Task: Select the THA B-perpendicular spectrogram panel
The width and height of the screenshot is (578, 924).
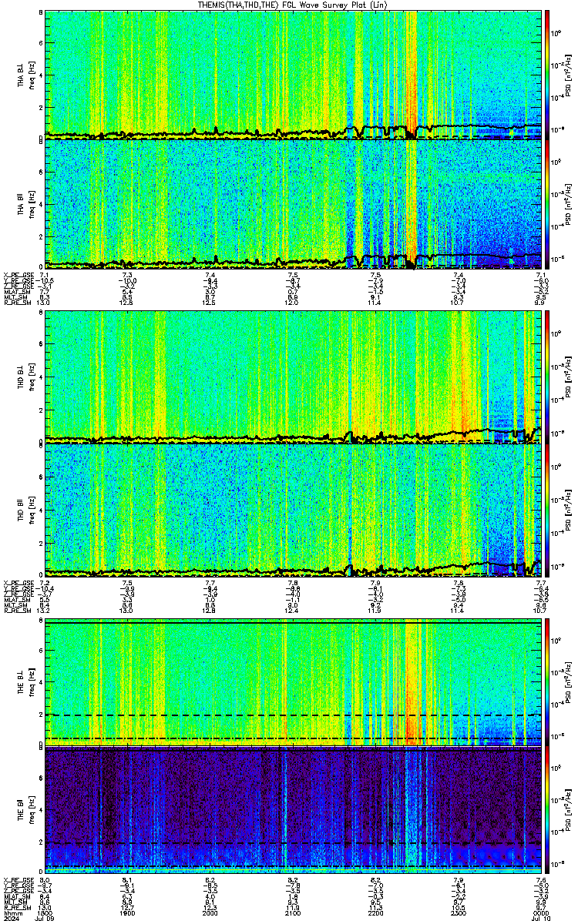Action: click(x=293, y=74)
